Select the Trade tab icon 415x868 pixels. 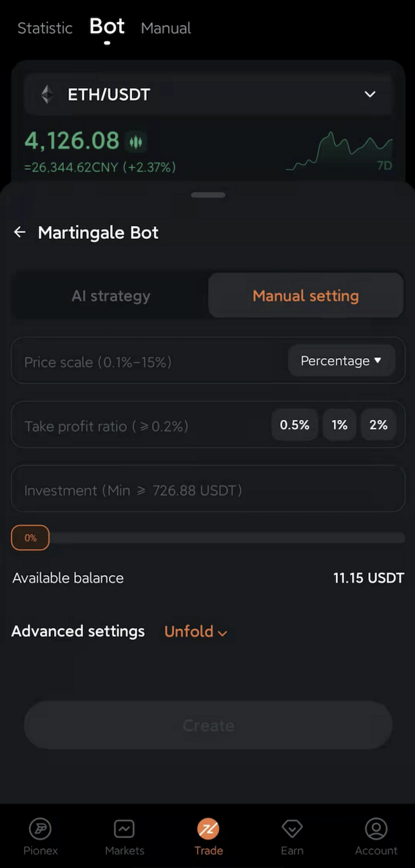[x=208, y=829]
